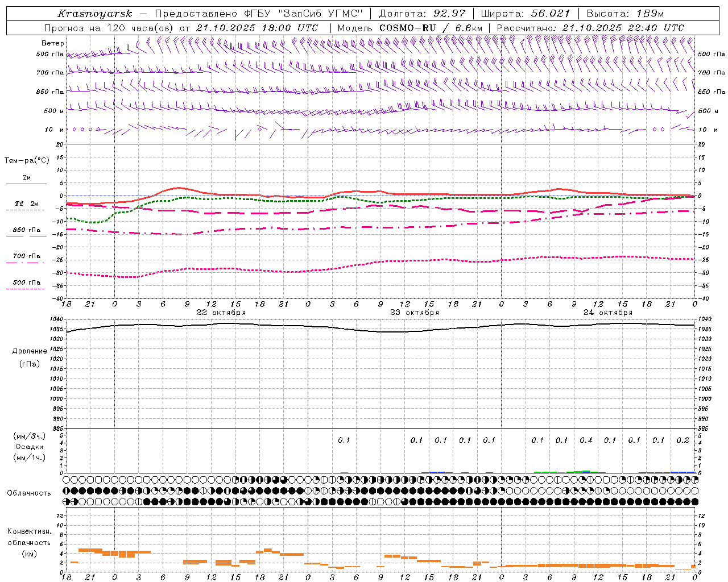Select "Прогноз на 120 часа(ов)" forecast header
728x582 pixels.
pyautogui.click(x=109, y=28)
